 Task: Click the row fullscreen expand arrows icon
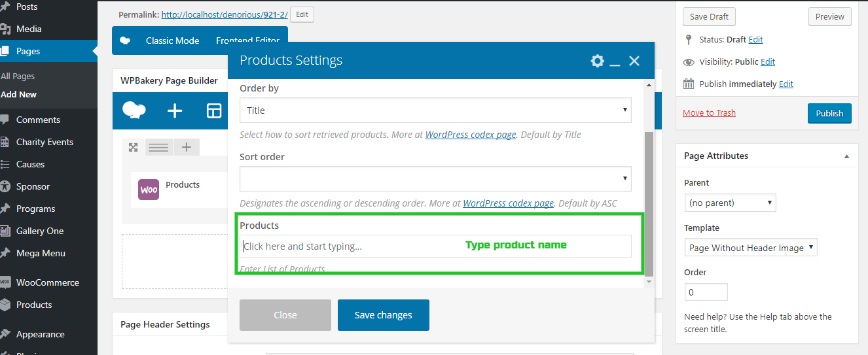[x=133, y=147]
